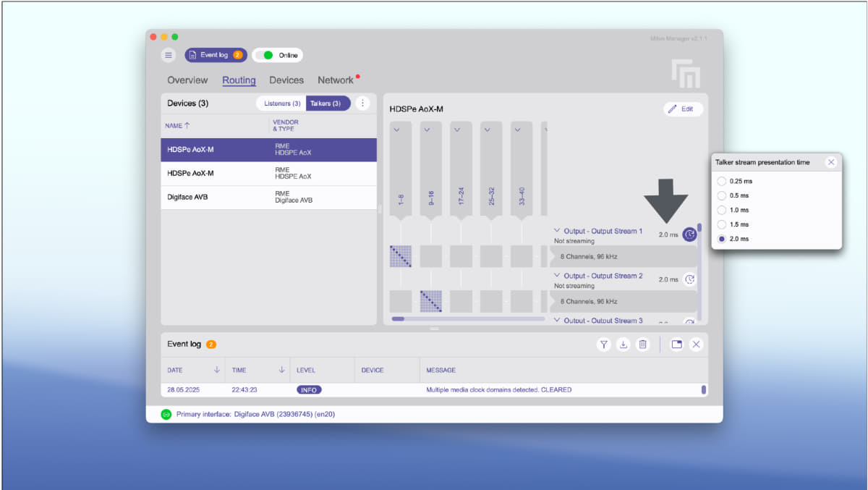Click 'Primary interface: Digiface AVB' status text
This screenshot has height=490, width=868.
pos(255,415)
